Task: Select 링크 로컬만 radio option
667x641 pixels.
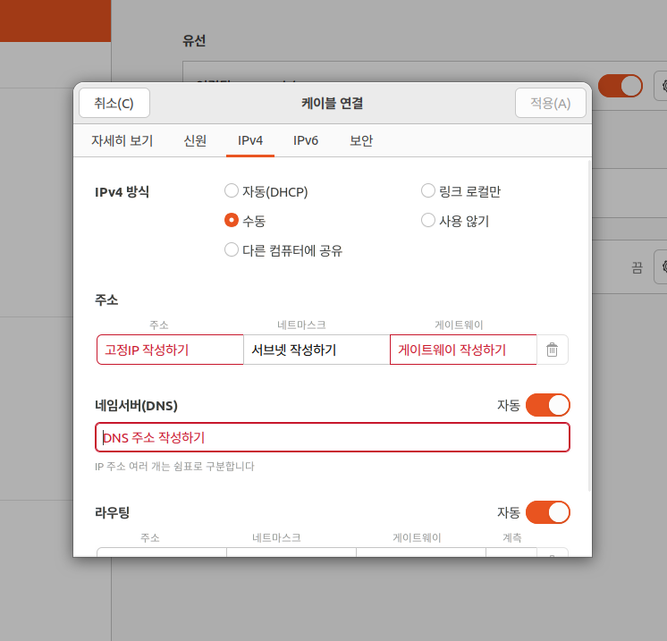Action: point(428,191)
